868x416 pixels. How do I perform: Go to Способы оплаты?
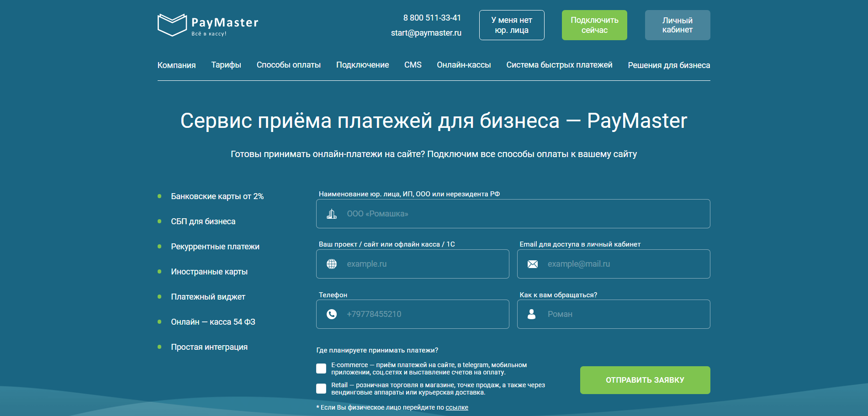coord(289,65)
